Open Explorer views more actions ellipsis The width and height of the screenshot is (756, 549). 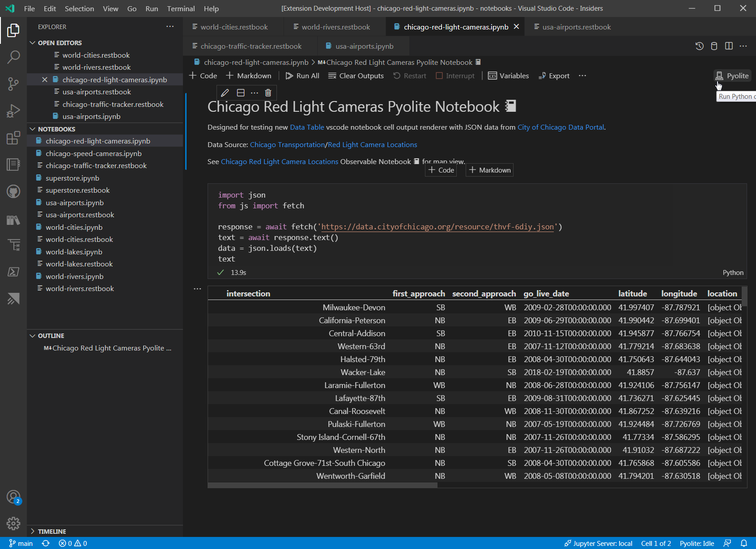(x=170, y=27)
